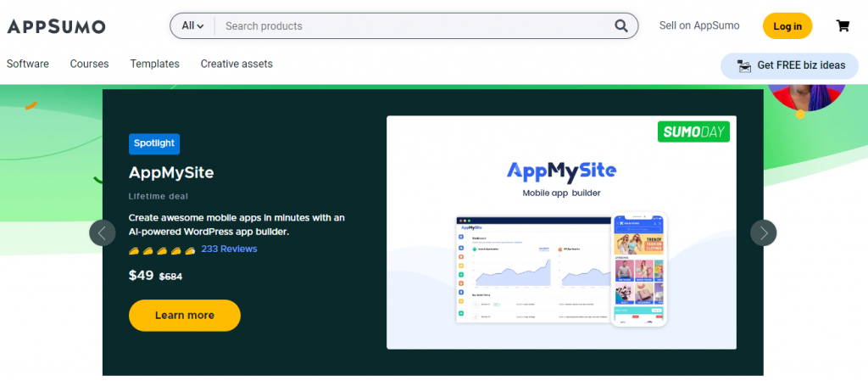The image size is (868, 381).
Task: Open the Templates menu
Action: coord(154,64)
